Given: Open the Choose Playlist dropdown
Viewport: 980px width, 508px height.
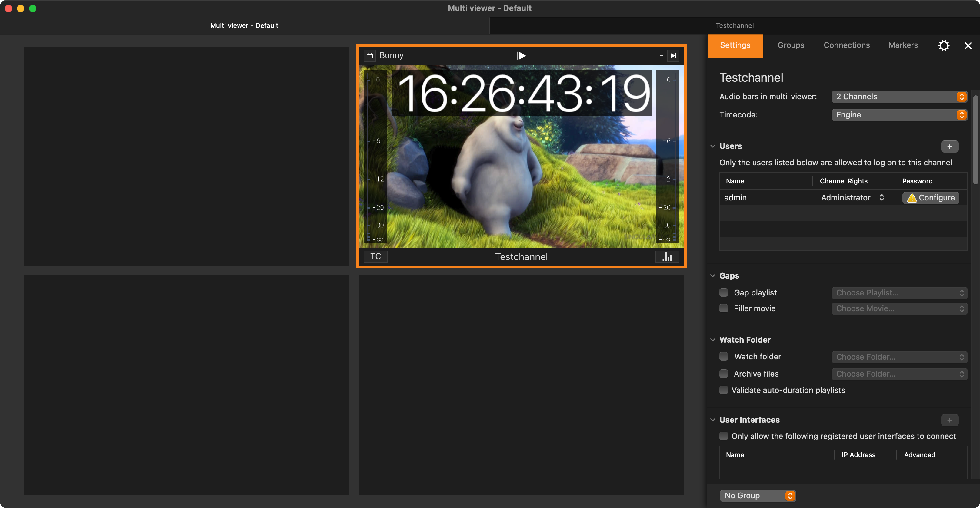Looking at the screenshot, I should (899, 293).
